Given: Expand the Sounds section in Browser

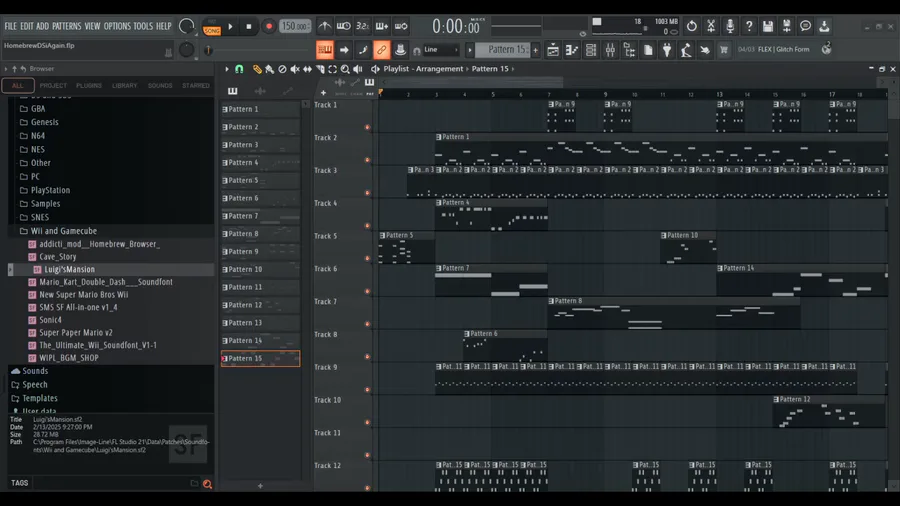Looking at the screenshot, I should [34, 371].
